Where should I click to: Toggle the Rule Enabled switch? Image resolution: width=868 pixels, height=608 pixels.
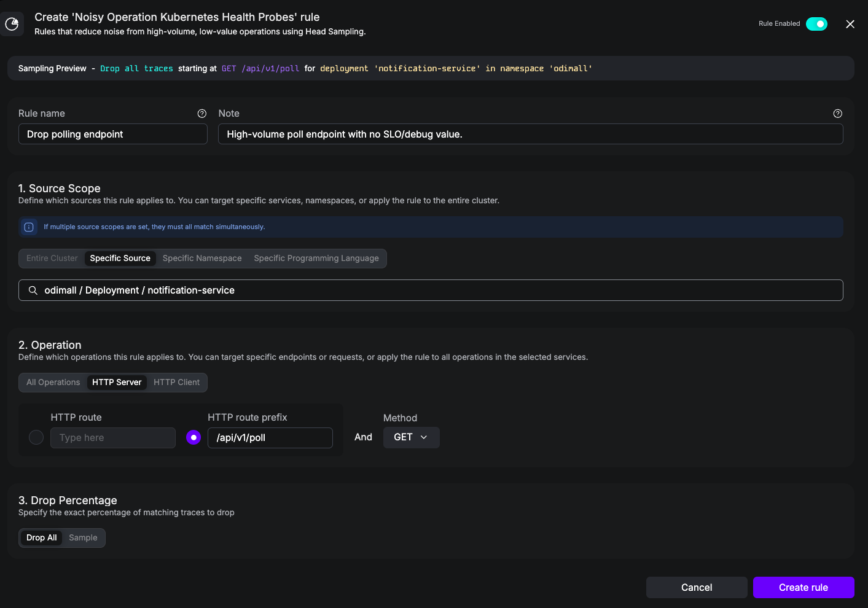pyautogui.click(x=816, y=24)
